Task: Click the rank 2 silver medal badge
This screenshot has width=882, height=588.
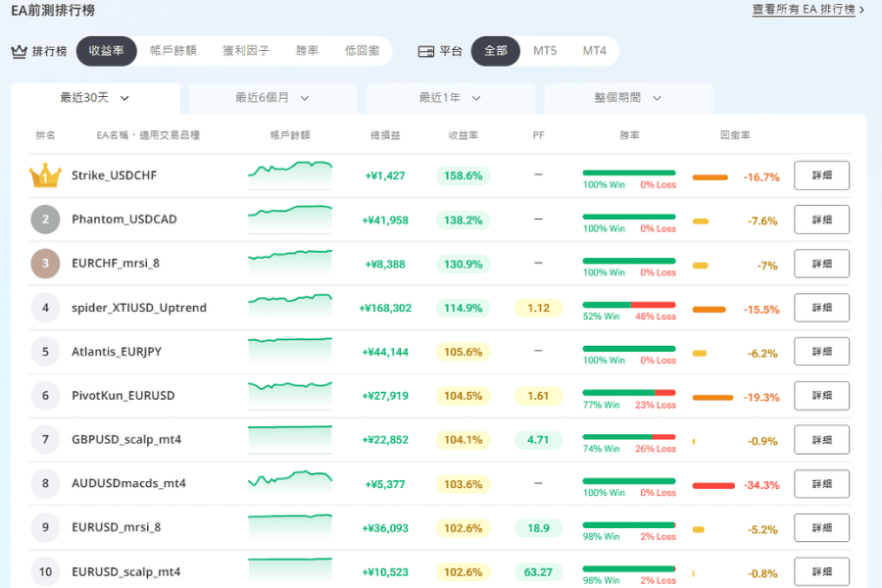Action: (45, 220)
